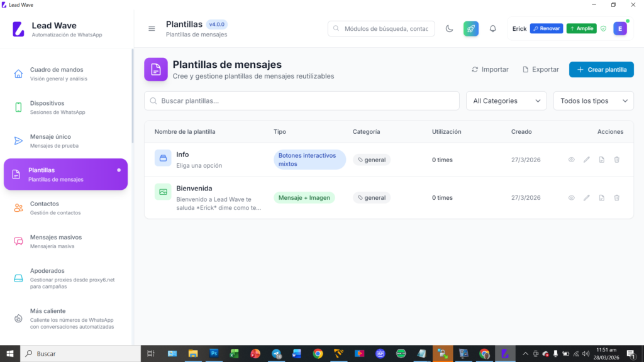644x362 pixels.
Task: Edit the Info template with pencil icon
Action: pyautogui.click(x=587, y=160)
